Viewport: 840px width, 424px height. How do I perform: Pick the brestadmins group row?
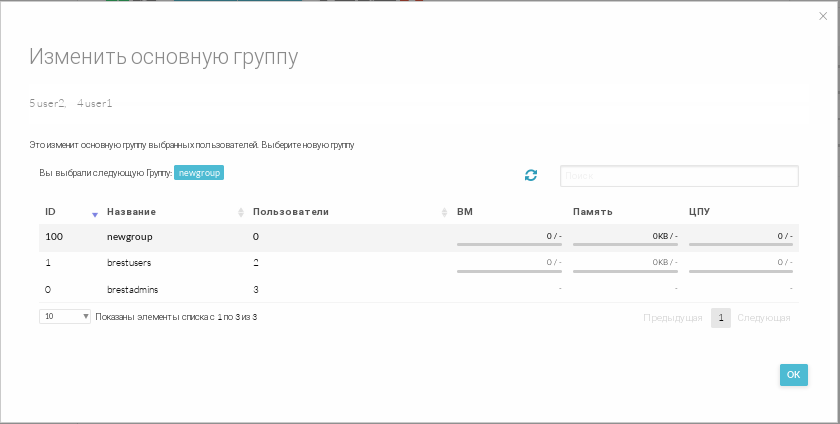(133, 289)
